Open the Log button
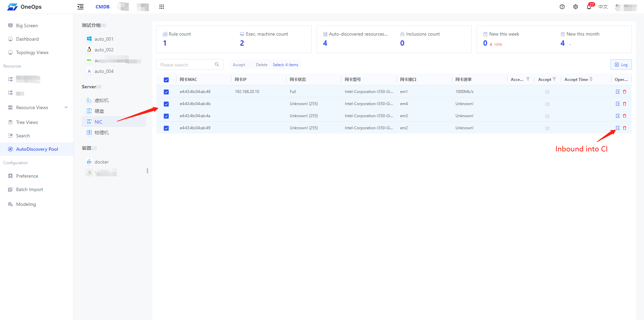The height and width of the screenshot is (320, 644). 621,64
